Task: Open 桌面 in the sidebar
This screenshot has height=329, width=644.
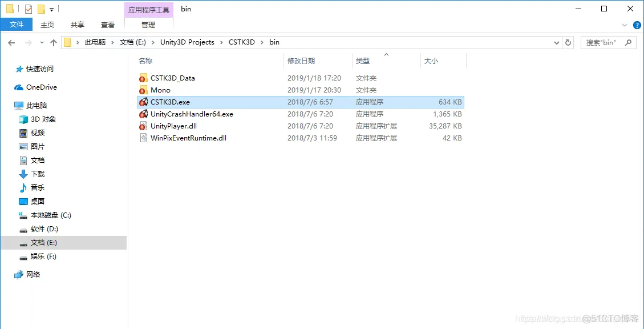Action: click(x=38, y=202)
